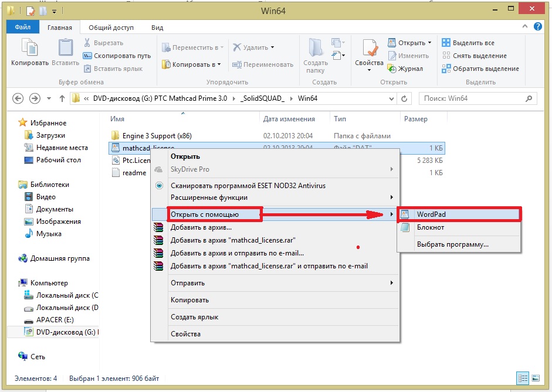Click Выделить все
This screenshot has height=392, width=552.
coord(468,43)
